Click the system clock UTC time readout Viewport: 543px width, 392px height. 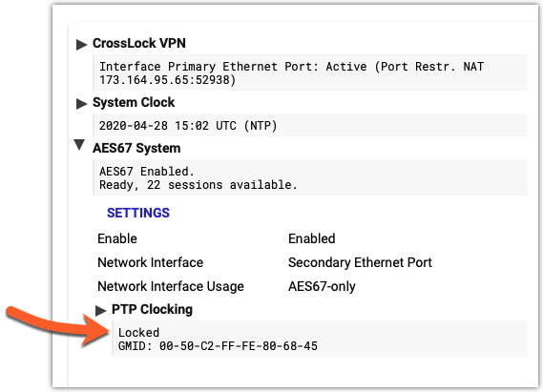[188, 125]
